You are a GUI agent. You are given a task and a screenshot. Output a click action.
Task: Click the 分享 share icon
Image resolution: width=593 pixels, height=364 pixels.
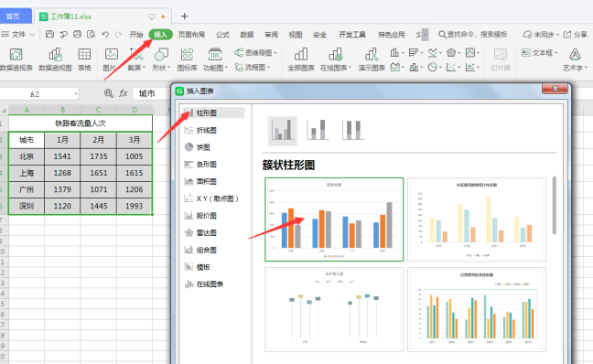pyautogui.click(x=576, y=35)
